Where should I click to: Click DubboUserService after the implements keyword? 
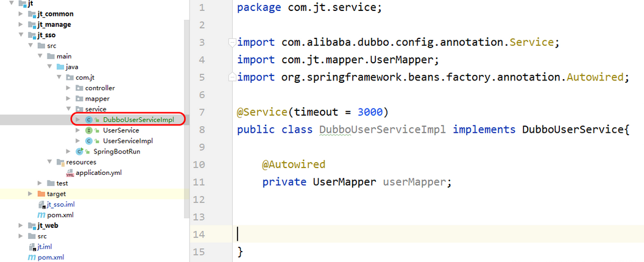point(573,130)
